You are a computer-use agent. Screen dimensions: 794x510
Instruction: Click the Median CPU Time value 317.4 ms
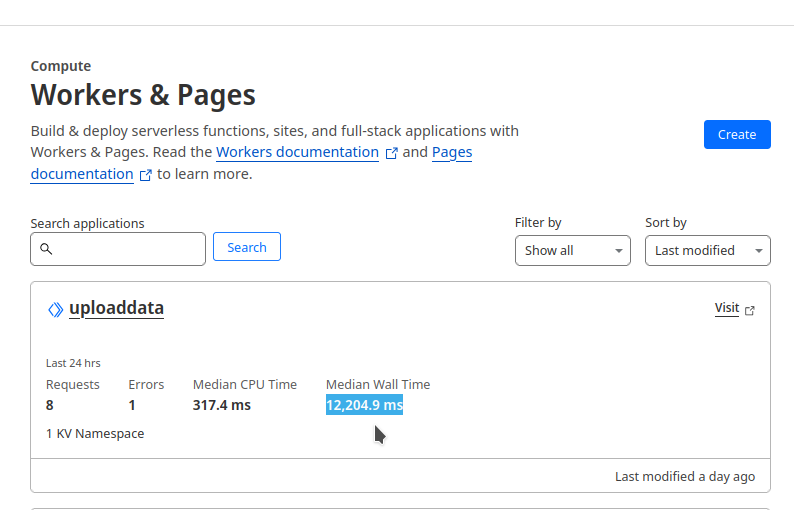[x=222, y=405]
